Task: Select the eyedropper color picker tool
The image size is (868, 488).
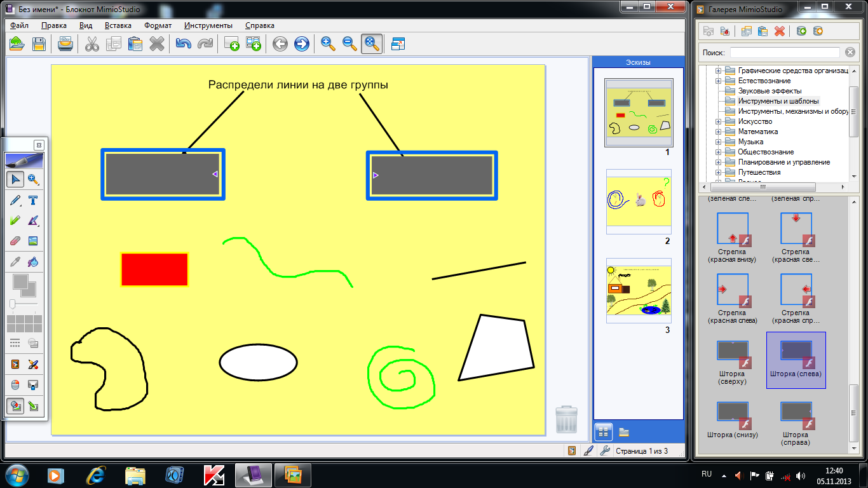Action: [15, 261]
